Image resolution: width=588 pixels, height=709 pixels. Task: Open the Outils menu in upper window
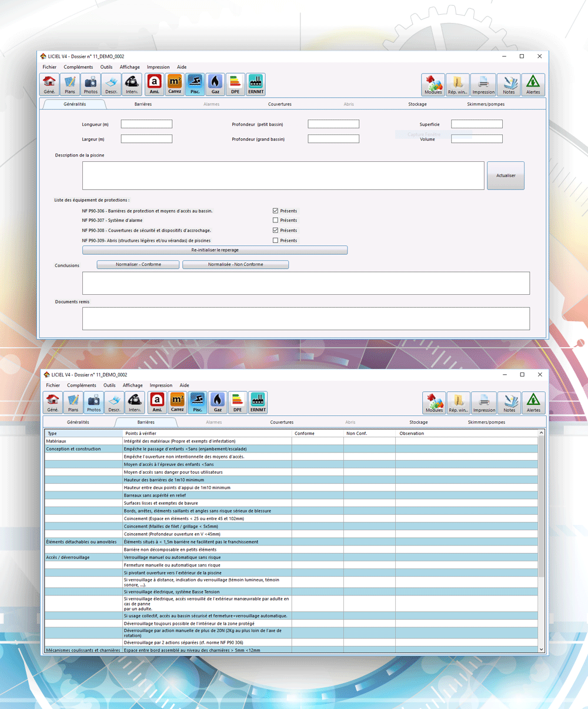pos(106,67)
